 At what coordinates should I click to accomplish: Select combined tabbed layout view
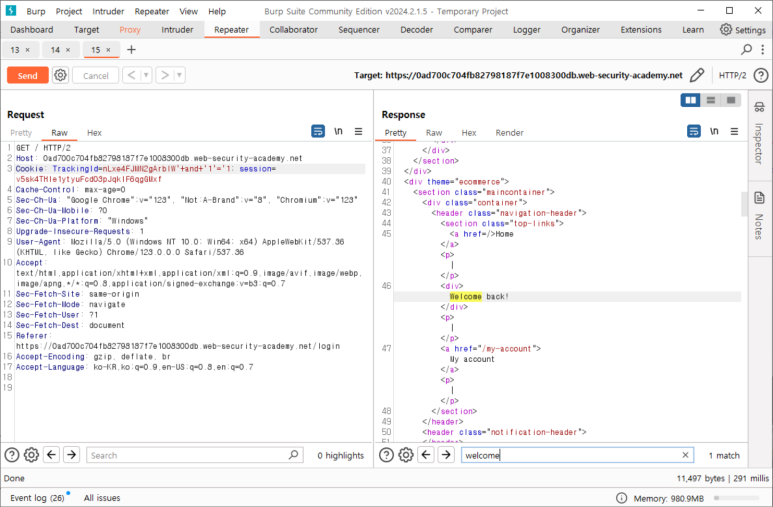(731, 100)
